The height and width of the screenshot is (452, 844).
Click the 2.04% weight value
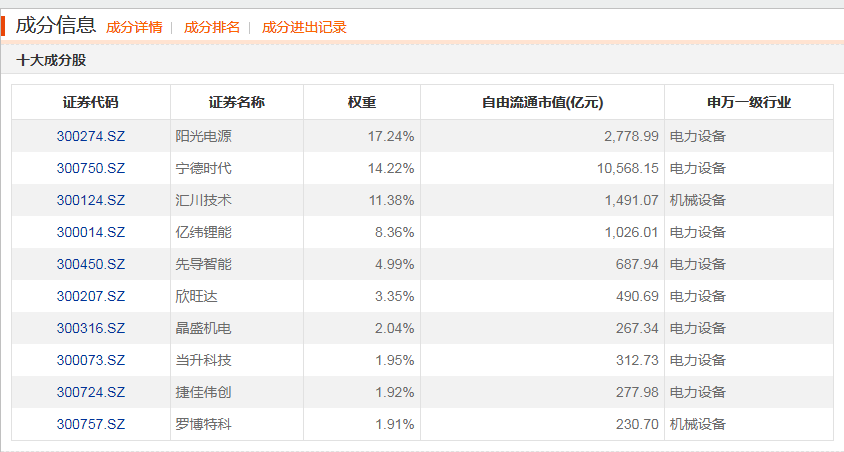pyautogui.click(x=395, y=328)
